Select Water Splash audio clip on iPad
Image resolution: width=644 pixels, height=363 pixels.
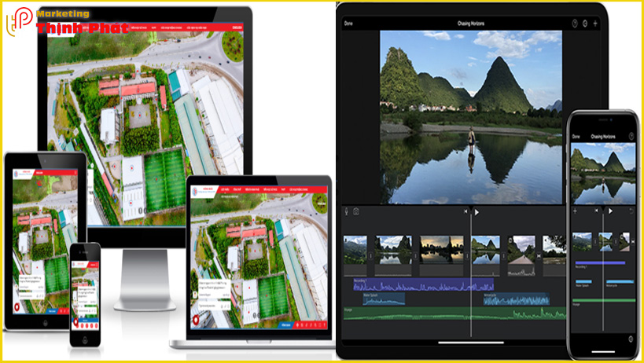[384, 299]
